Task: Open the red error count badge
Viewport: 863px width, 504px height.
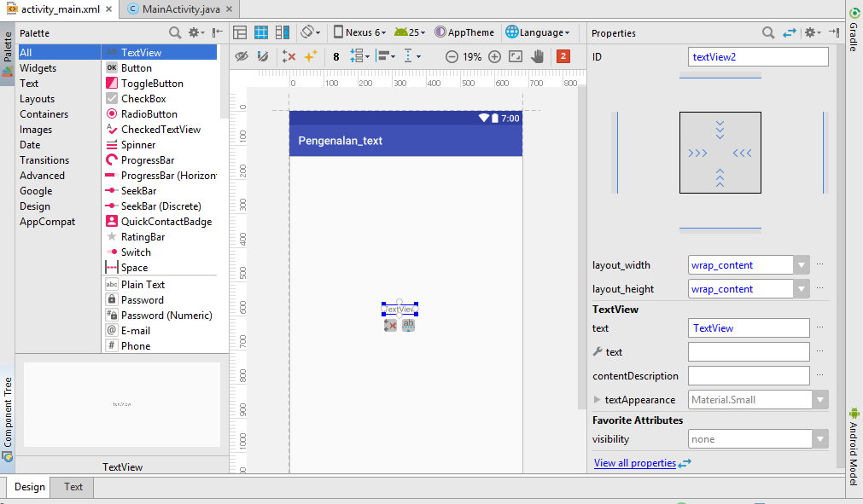Action: tap(563, 56)
